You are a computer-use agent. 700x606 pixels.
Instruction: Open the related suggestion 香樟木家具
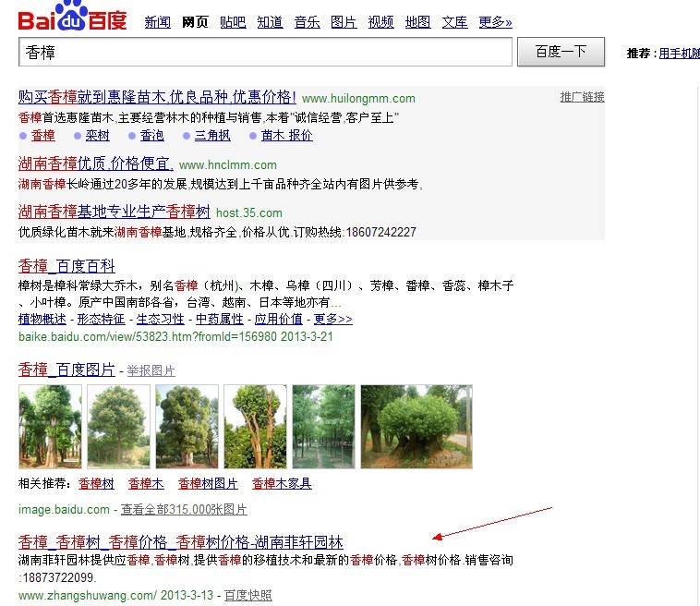tap(282, 483)
